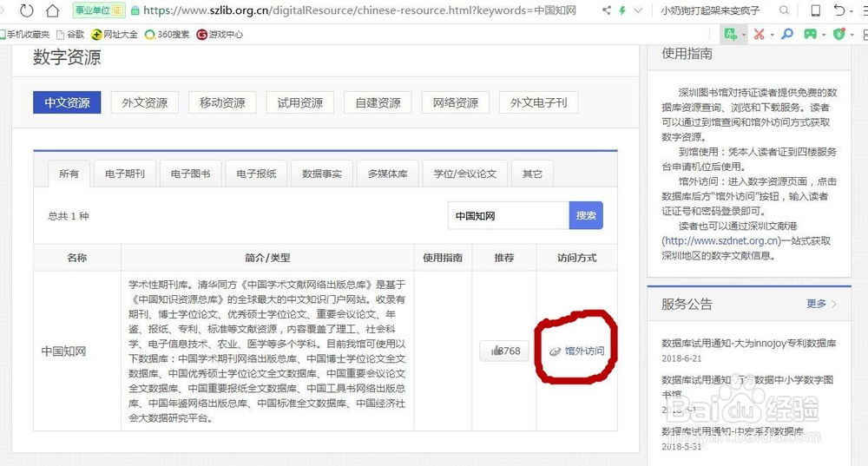This screenshot has width=868, height=466.
Task: Switch to the 多媒体库 category tab
Action: point(387,174)
